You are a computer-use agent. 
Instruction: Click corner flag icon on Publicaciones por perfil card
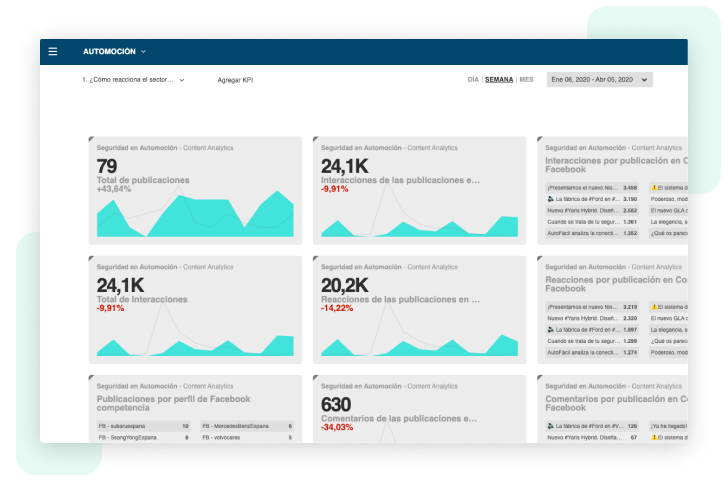(91, 377)
